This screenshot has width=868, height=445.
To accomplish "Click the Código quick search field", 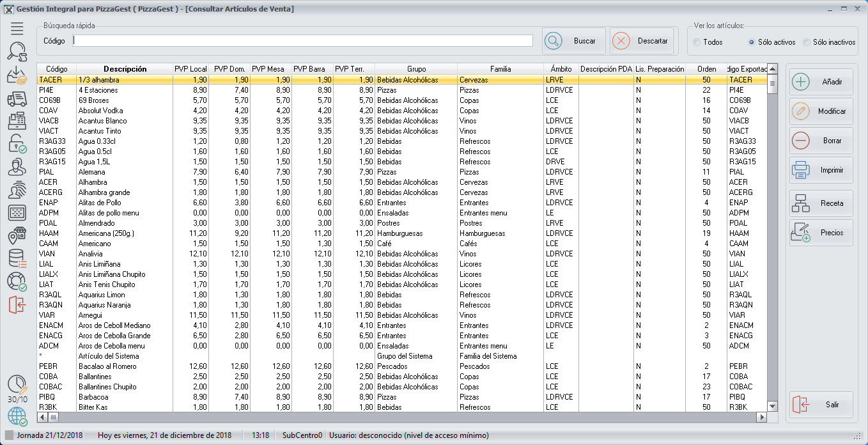I will point(303,41).
